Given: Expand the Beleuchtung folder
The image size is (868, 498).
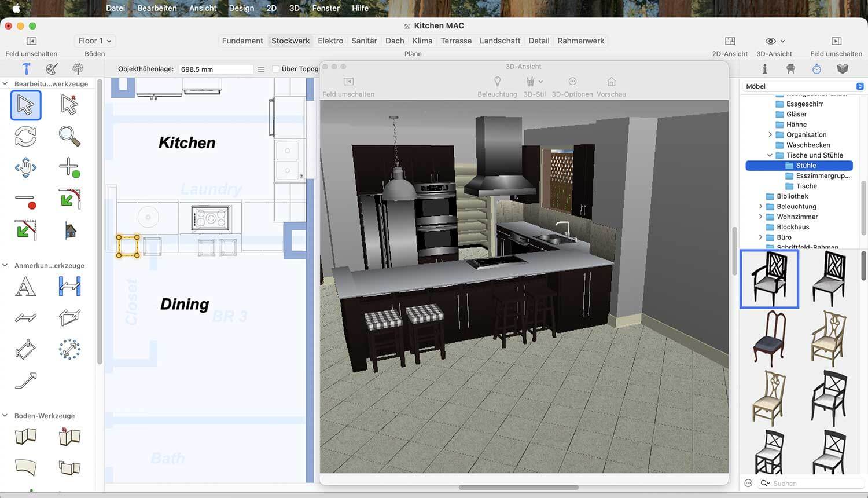Looking at the screenshot, I should [x=760, y=206].
